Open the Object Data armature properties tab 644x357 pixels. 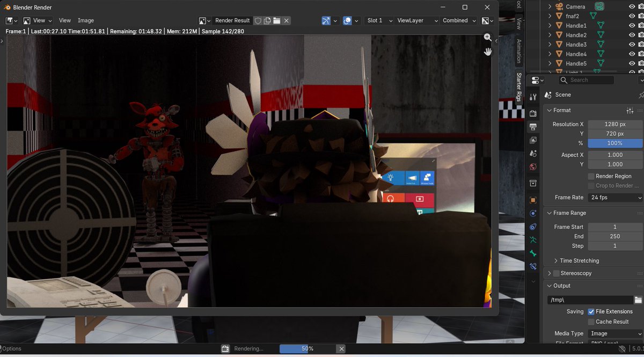click(533, 240)
